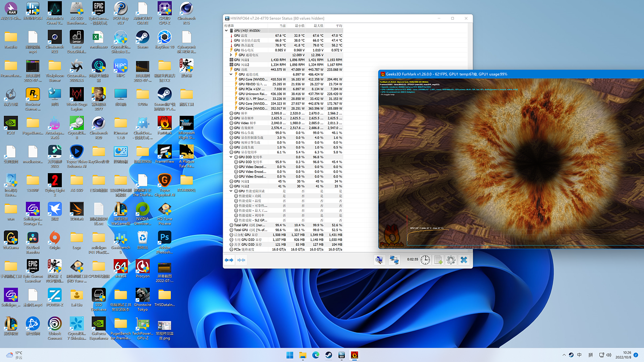The height and width of the screenshot is (362, 644).
Task: Open TechPowerUp GPU-Z desktop icon
Action: 142,328
